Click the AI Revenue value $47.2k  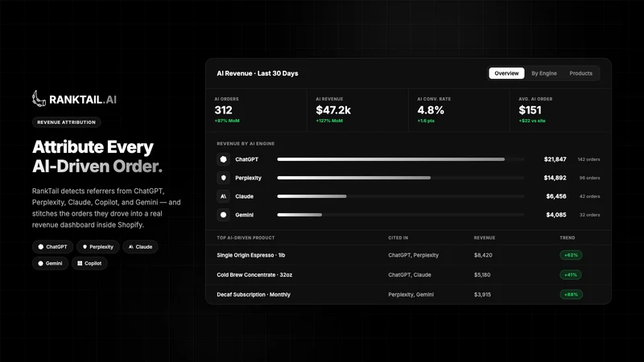333,110
